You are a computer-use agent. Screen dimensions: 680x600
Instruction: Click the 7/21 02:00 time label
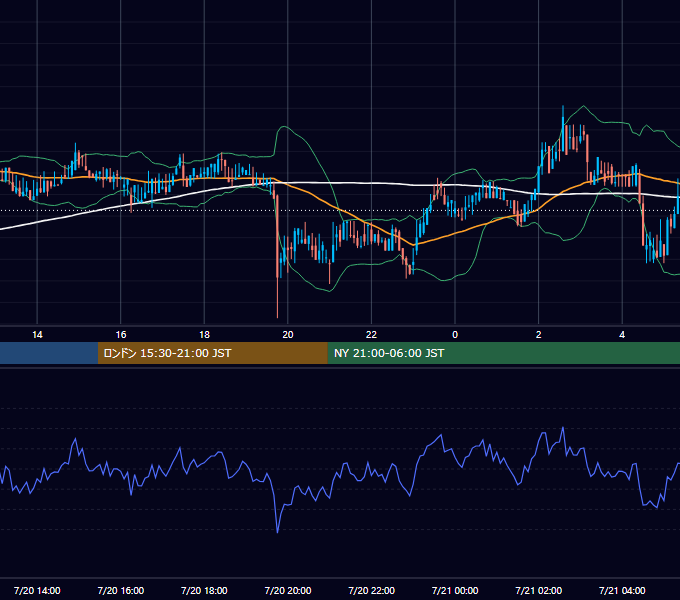(538, 590)
